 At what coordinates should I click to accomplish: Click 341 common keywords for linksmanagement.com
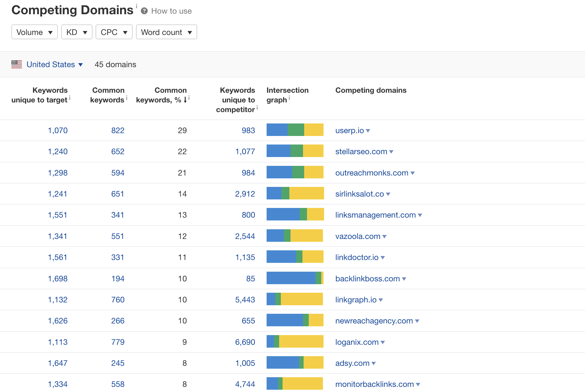(x=118, y=215)
